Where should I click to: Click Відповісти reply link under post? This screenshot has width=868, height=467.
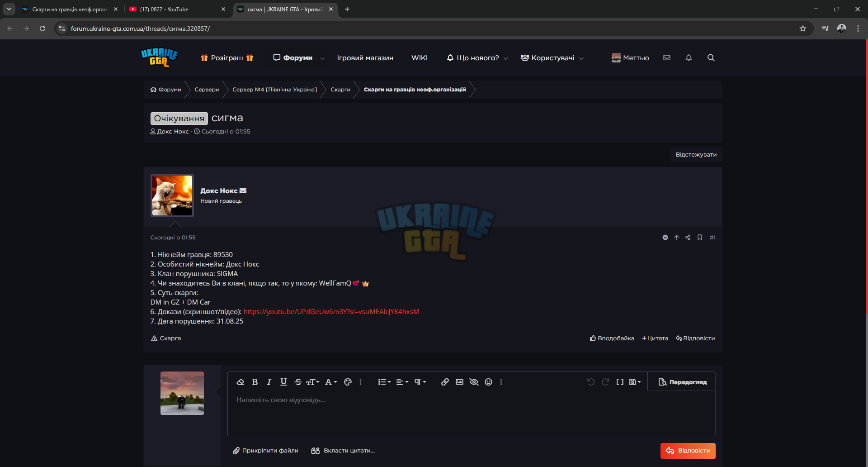695,338
